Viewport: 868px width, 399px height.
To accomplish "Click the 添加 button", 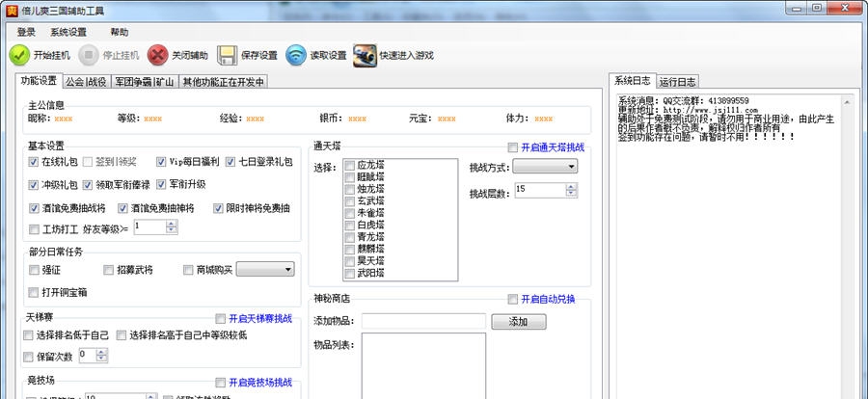I will click(x=519, y=322).
